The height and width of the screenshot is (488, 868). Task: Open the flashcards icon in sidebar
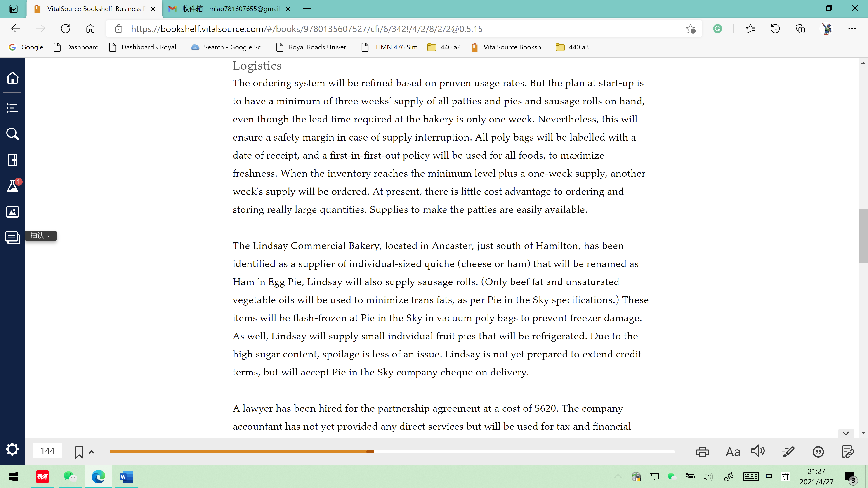pos(12,238)
